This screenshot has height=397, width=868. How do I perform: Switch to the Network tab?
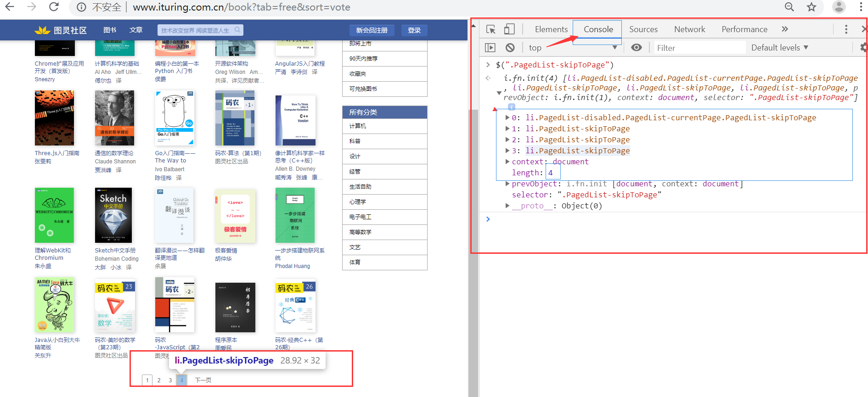pos(689,29)
